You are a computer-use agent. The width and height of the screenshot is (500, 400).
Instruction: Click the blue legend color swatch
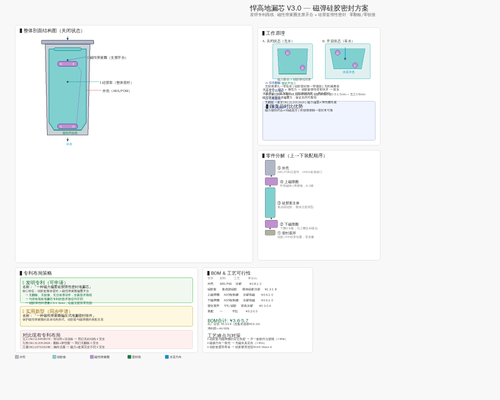(x=167, y=357)
